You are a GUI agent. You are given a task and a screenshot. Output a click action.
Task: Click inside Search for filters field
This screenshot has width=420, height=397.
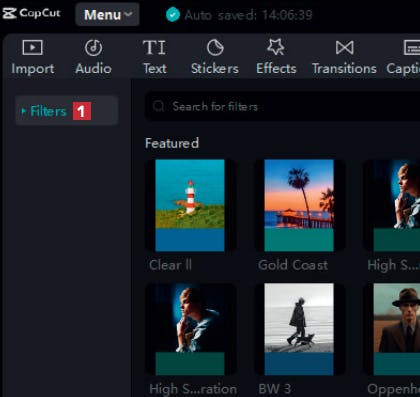pyautogui.click(x=283, y=107)
